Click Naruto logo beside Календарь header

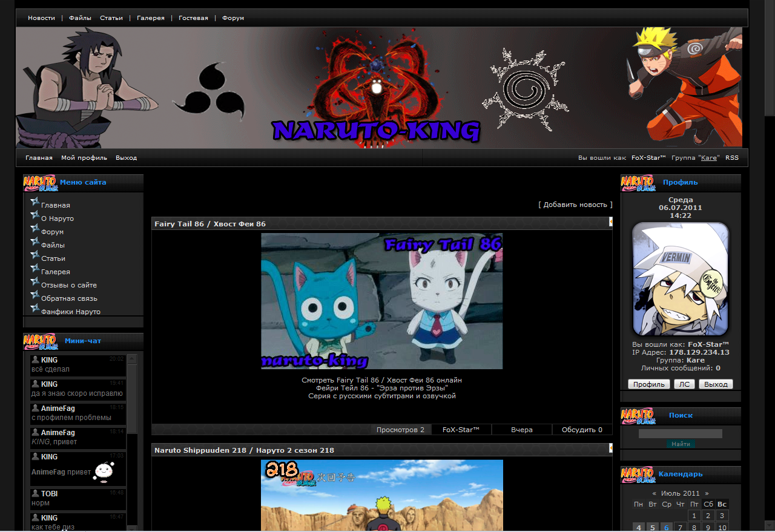[638, 475]
